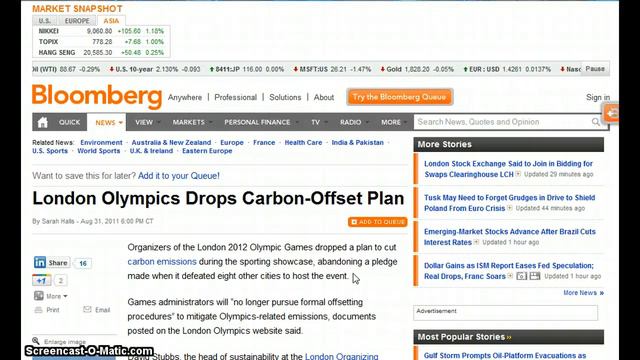
Task: Click the search magnifier icon
Action: click(x=596, y=122)
